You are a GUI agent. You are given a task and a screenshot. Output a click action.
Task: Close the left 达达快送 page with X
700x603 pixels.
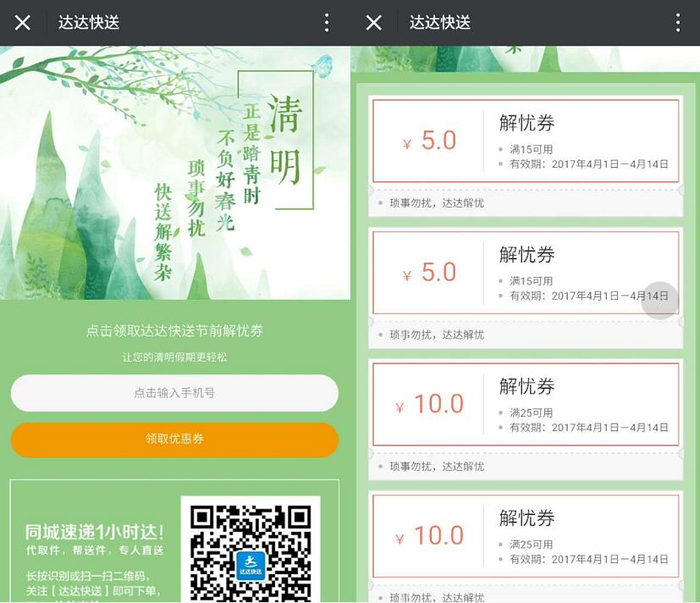coord(22,22)
